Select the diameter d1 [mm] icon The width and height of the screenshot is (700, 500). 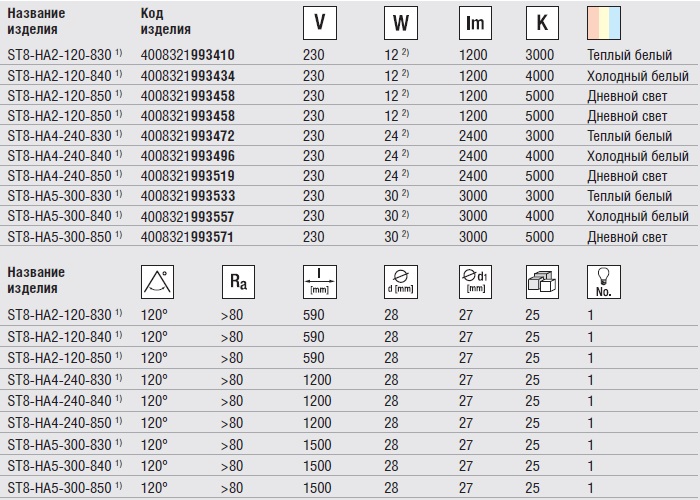click(475, 284)
